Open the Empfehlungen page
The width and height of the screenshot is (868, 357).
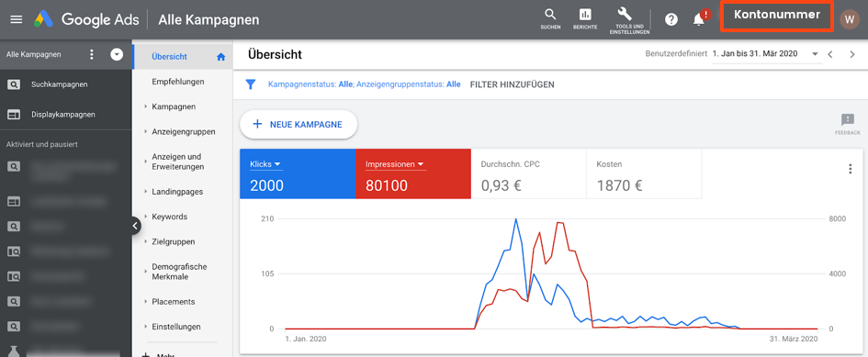178,82
